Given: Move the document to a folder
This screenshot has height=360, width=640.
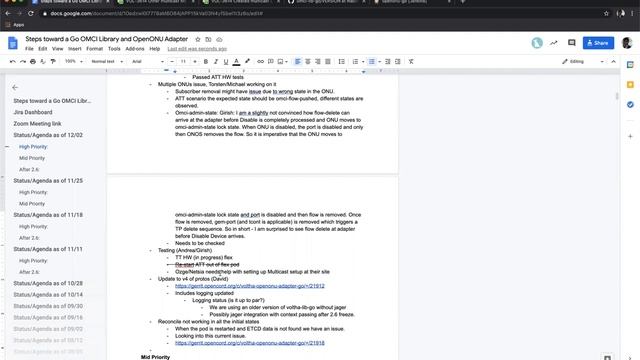Looking at the screenshot, I should click(x=208, y=40).
